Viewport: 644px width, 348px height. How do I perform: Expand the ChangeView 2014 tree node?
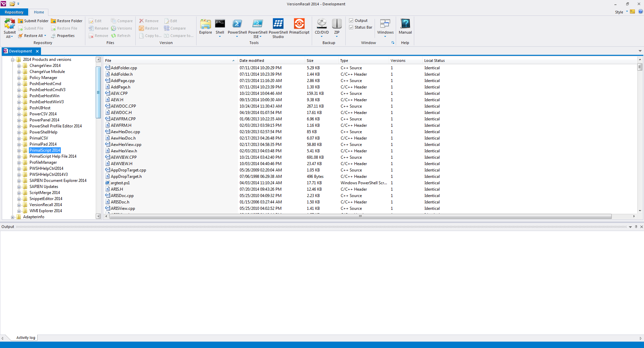click(x=19, y=66)
